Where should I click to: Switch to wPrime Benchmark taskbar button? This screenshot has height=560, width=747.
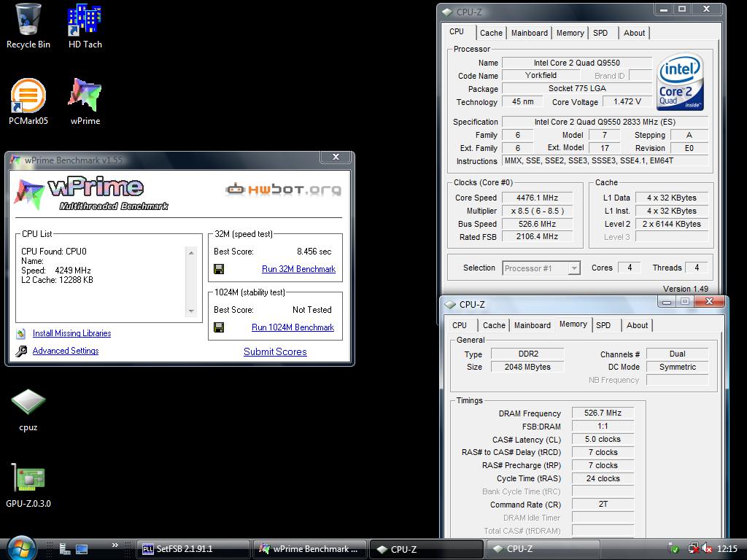(309, 549)
